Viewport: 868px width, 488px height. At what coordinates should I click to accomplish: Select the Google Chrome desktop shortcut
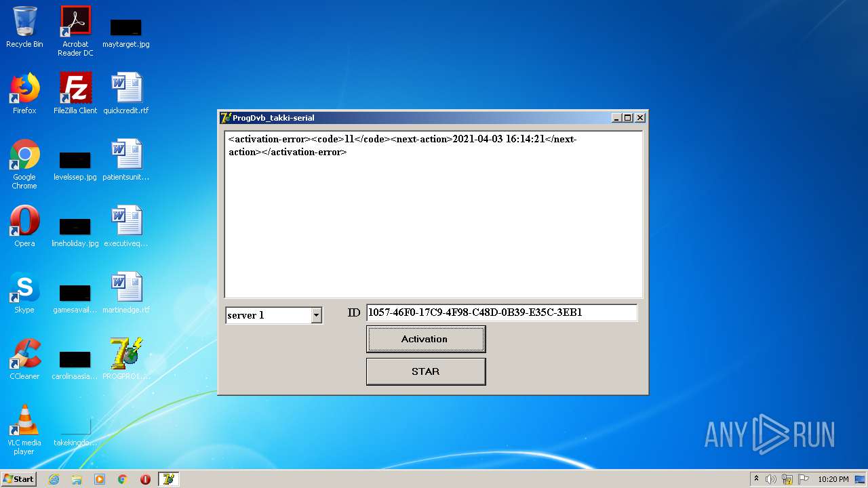[24, 164]
